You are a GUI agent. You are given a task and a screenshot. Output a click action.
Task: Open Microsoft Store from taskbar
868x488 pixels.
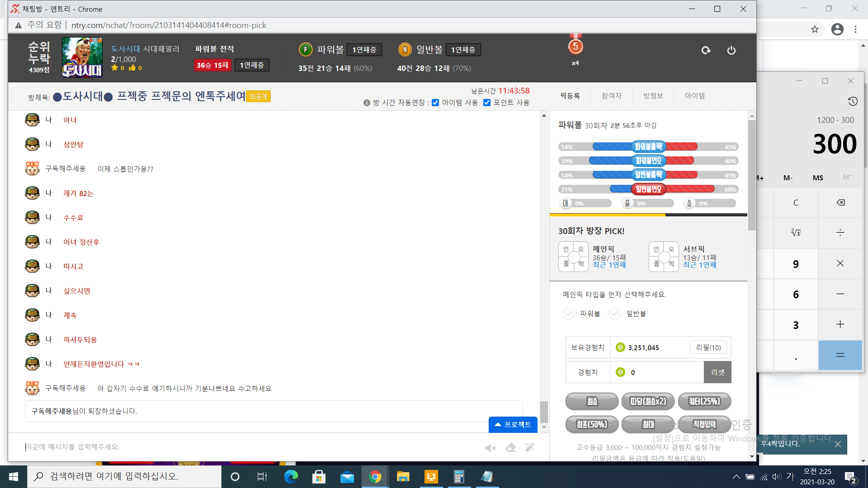(319, 477)
